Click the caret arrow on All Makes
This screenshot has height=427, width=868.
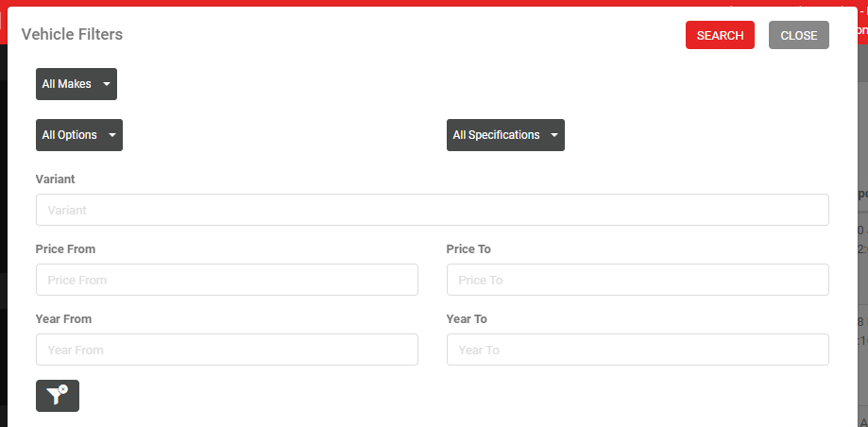pos(107,84)
